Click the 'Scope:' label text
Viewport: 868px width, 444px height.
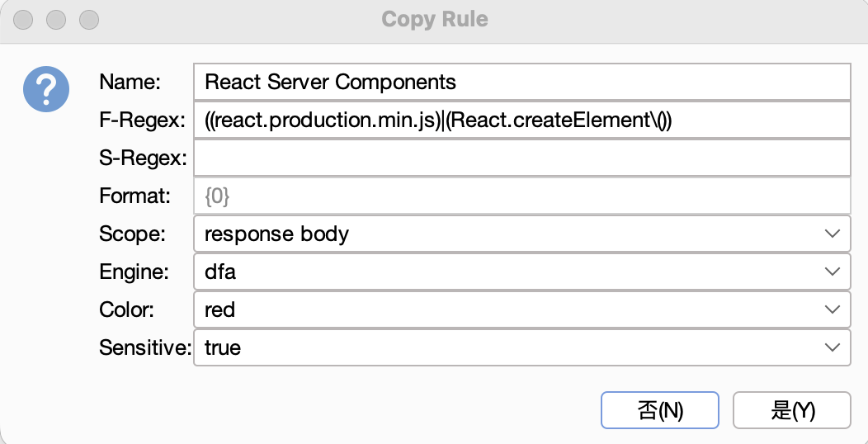(132, 234)
